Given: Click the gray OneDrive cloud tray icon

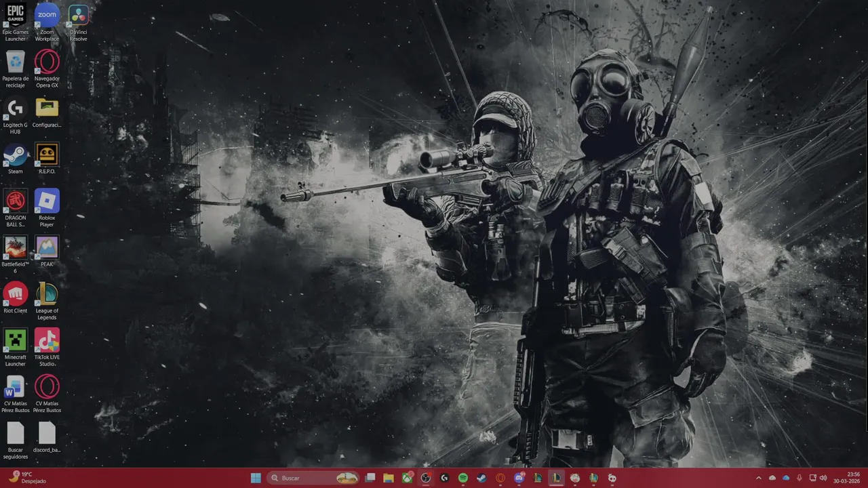Looking at the screenshot, I should click(x=772, y=478).
